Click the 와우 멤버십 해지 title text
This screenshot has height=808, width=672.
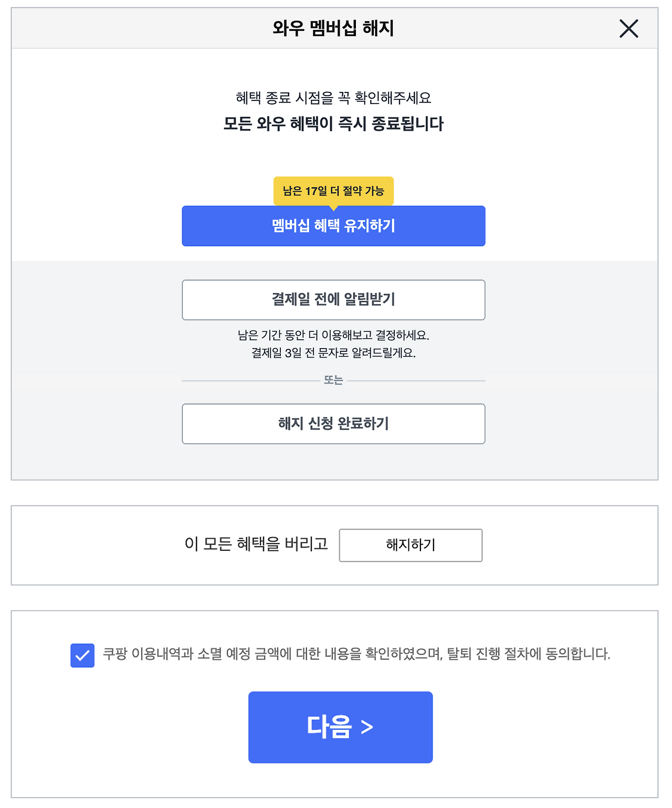[x=333, y=28]
